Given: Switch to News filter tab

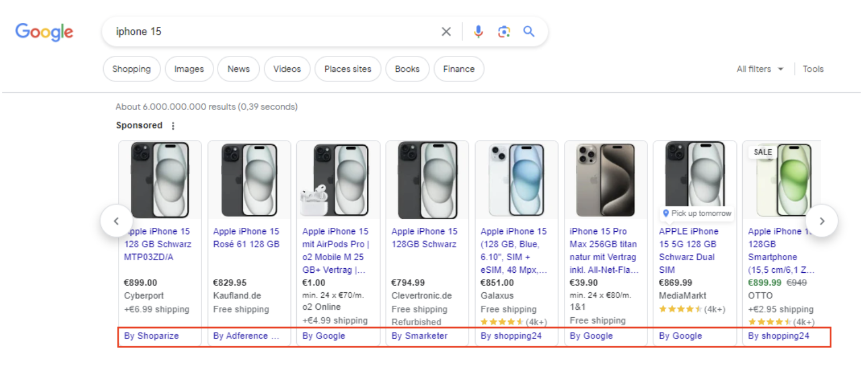Looking at the screenshot, I should click(x=239, y=69).
